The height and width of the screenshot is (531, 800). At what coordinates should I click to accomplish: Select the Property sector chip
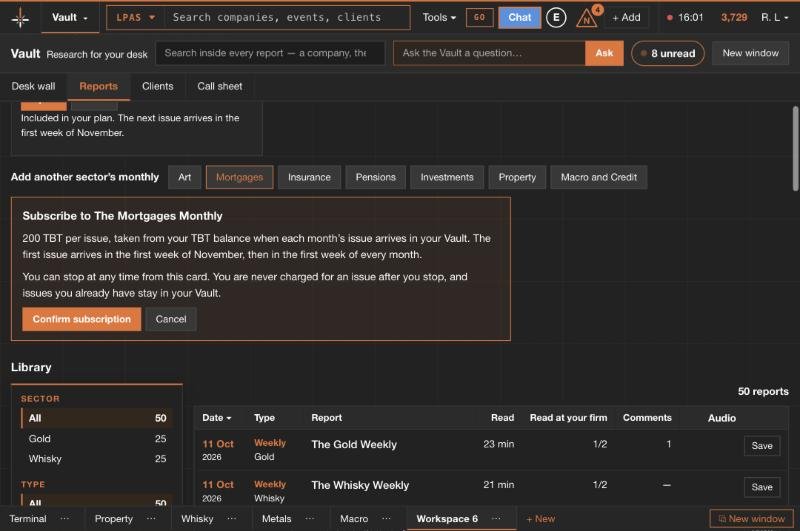click(x=517, y=177)
